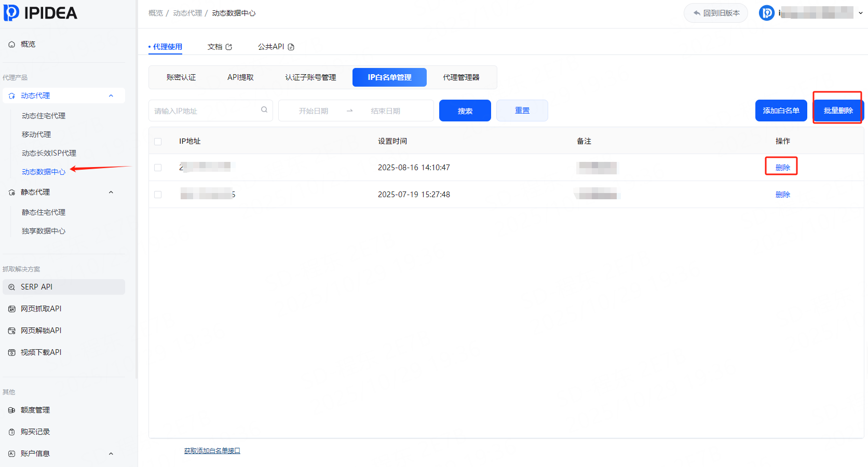Toggle the select-all checkbox in table header
The height and width of the screenshot is (467, 868).
tap(158, 142)
